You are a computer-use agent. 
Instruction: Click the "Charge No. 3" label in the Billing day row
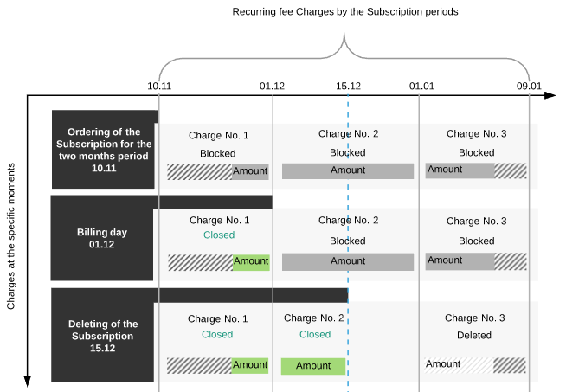[476, 222]
